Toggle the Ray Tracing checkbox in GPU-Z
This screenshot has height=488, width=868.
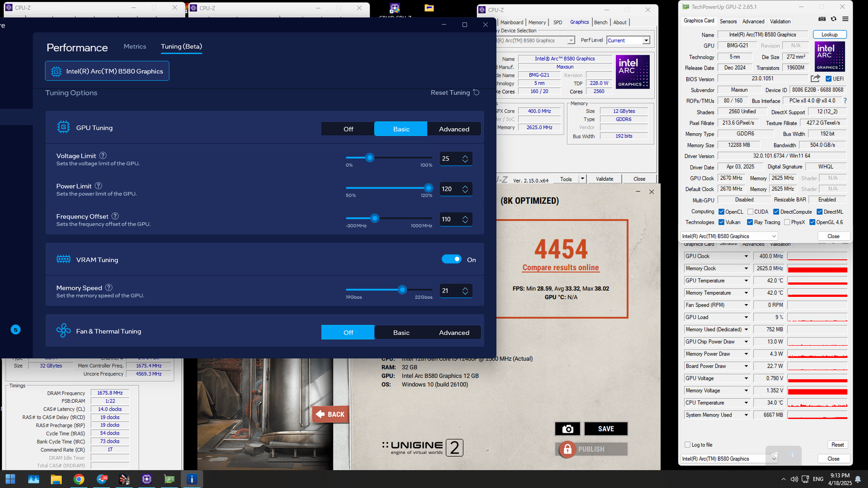750,222
